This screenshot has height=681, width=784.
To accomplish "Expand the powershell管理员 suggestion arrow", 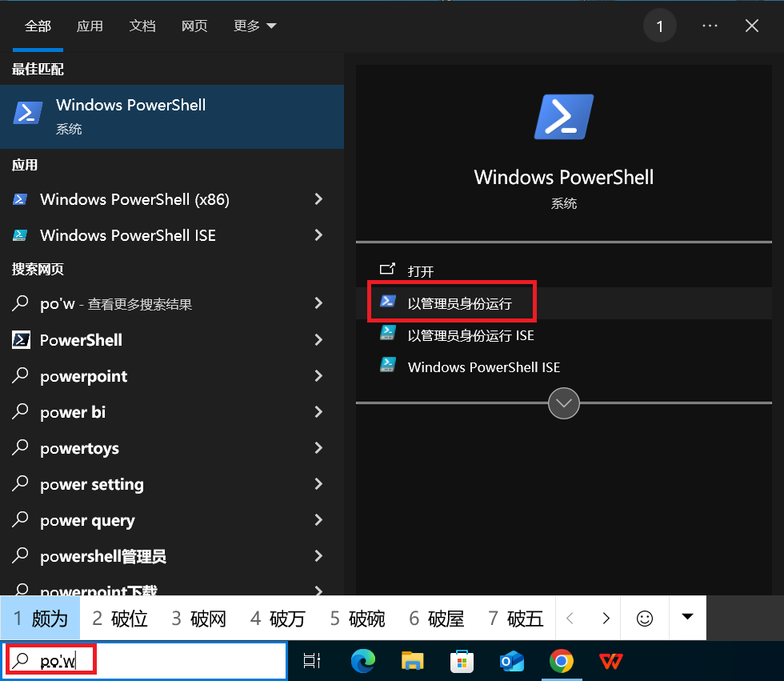I will (x=318, y=556).
